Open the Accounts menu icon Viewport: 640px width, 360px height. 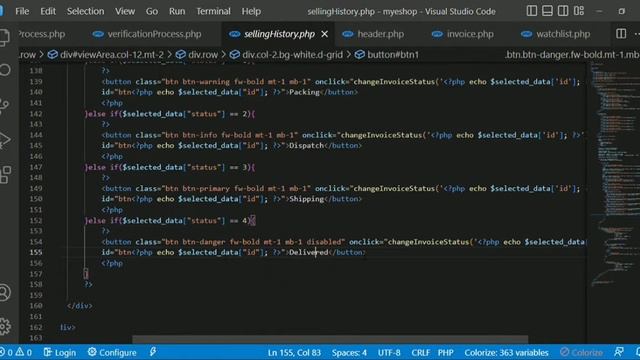tap(4, 292)
